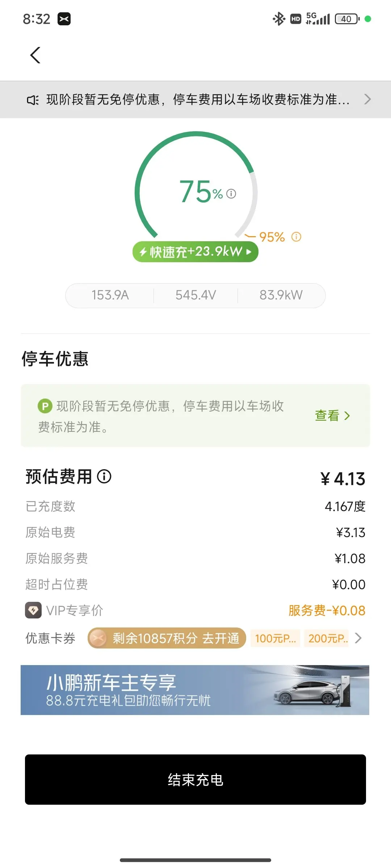
Task: Tap the green P parking icon
Action: pos(45,406)
